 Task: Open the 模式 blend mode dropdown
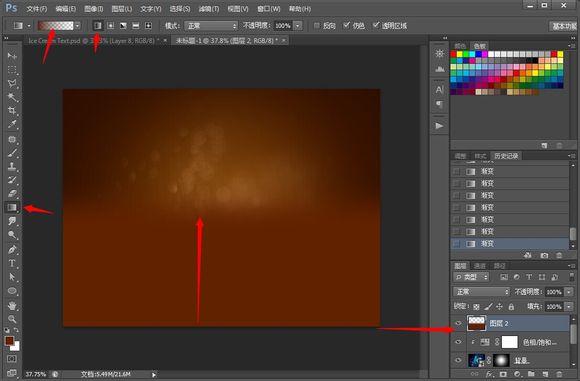(x=211, y=26)
